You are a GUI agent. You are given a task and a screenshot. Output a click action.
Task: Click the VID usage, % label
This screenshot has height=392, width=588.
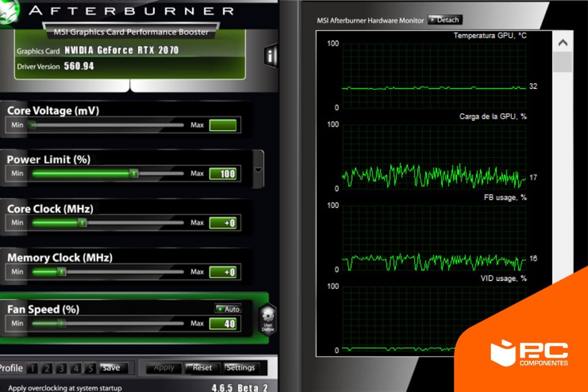pyautogui.click(x=504, y=278)
